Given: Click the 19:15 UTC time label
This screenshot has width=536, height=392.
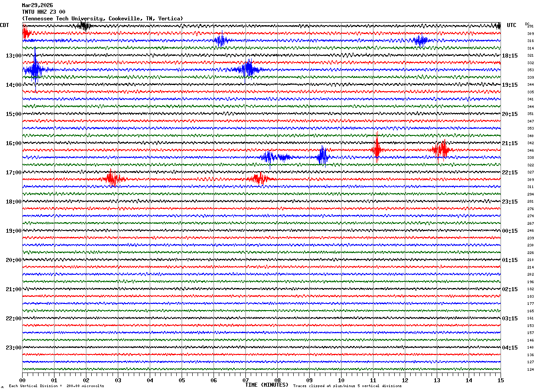Looking at the screenshot, I should point(510,85).
